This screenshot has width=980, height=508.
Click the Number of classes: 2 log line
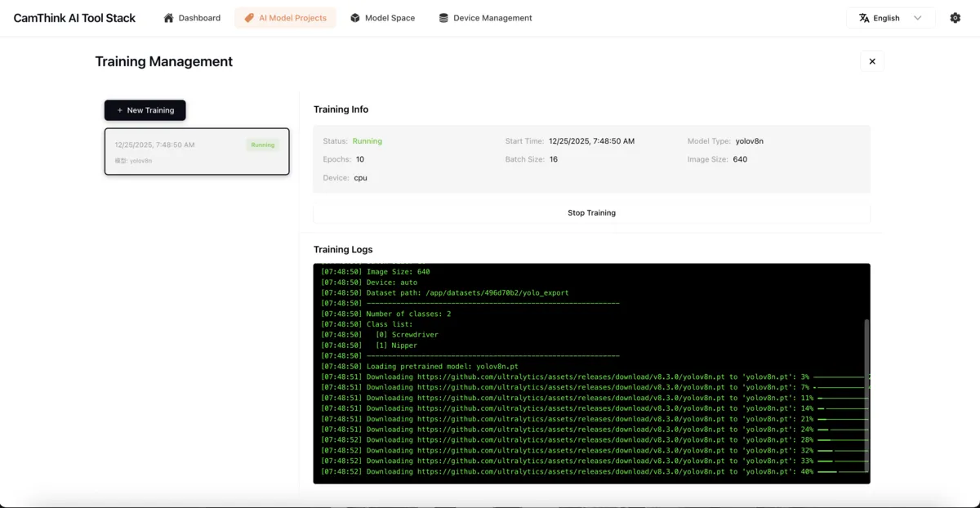click(385, 314)
